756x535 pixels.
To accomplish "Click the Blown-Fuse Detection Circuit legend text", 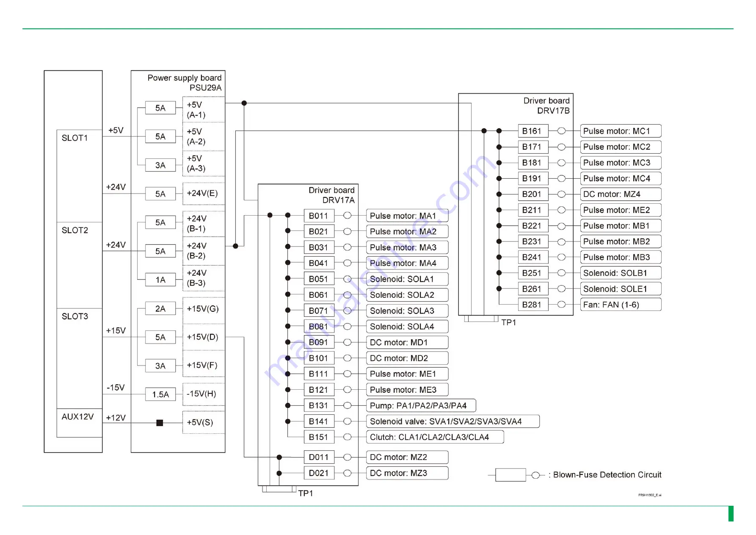I will point(607,475).
